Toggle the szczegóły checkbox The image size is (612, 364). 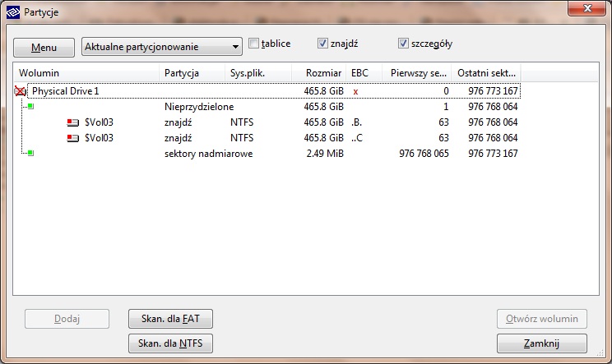pos(403,44)
